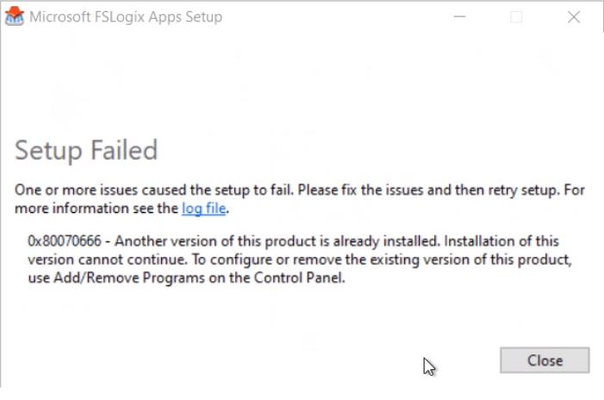Image resolution: width=604 pixels, height=400 pixels.
Task: Click the 'Another version of this product' sentence
Action: tap(277, 241)
